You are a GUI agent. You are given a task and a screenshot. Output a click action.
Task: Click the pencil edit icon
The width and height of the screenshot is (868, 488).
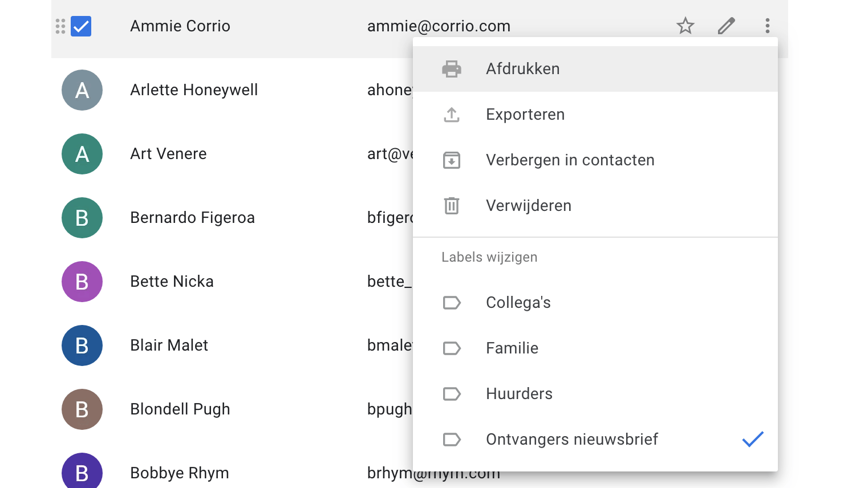726,26
